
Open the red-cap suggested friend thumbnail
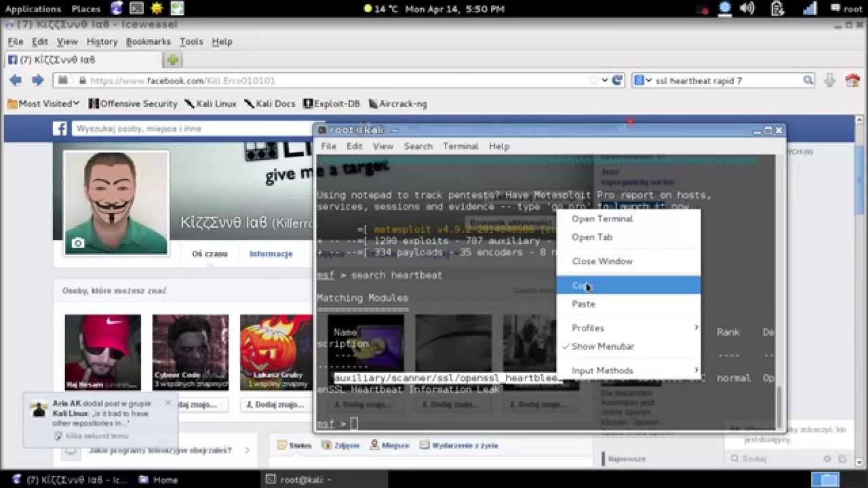point(103,352)
